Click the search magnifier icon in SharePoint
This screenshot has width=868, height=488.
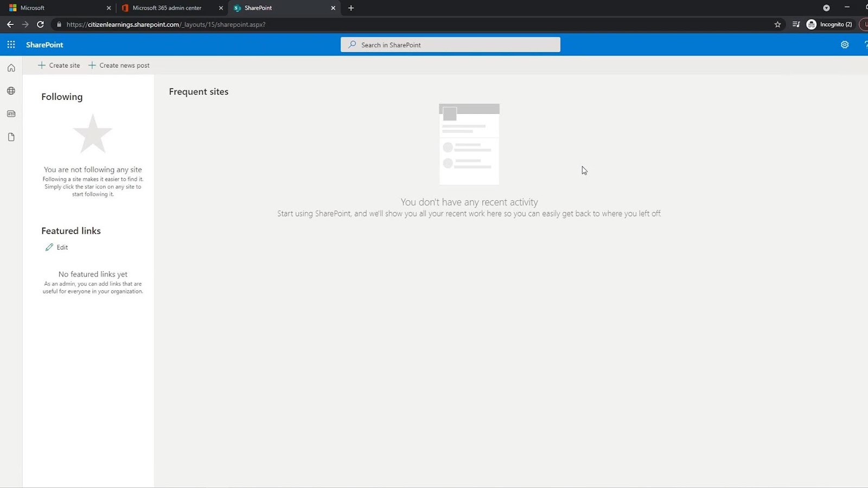coord(352,44)
